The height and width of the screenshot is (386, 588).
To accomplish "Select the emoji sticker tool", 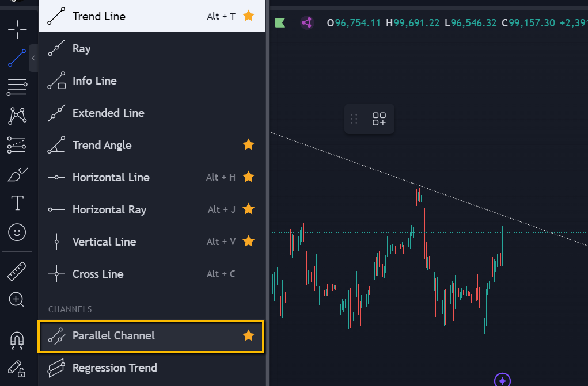I will click(x=17, y=232).
